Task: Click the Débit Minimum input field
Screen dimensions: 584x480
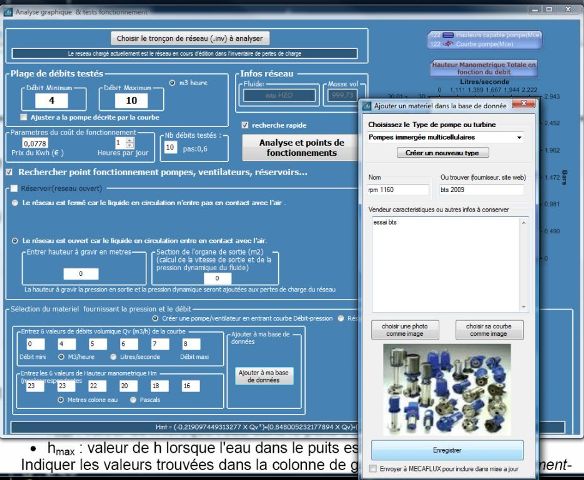Action: 51,101
